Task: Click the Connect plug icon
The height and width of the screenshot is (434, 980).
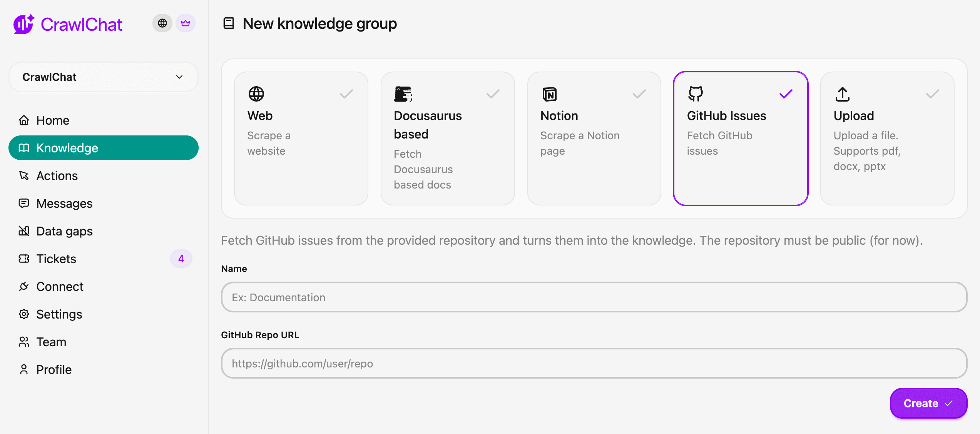Action: 24,286
